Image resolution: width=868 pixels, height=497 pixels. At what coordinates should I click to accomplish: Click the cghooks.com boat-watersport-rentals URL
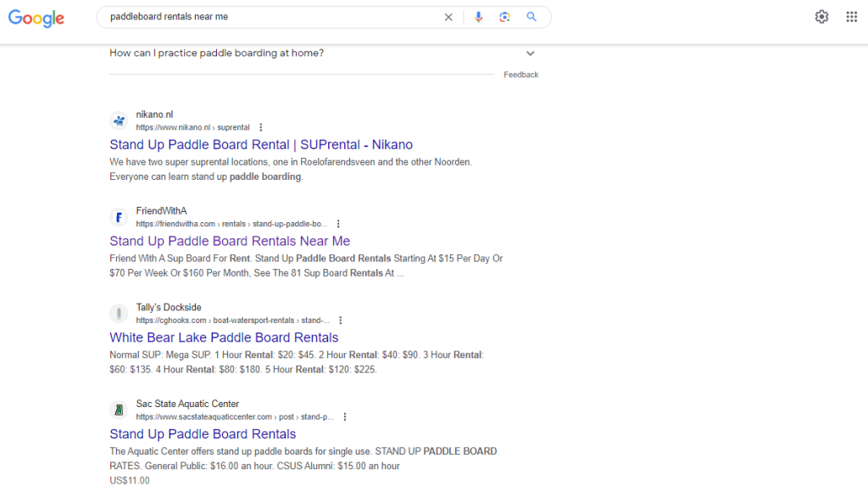(x=232, y=321)
